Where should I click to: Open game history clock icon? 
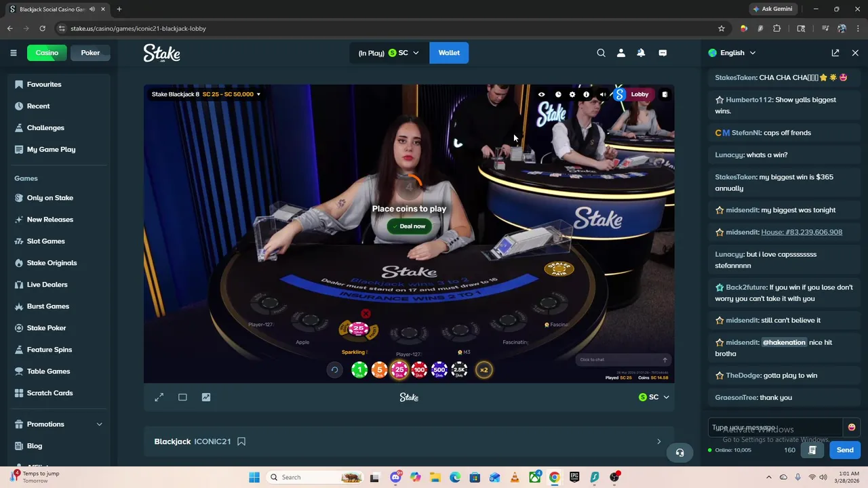[558, 95]
